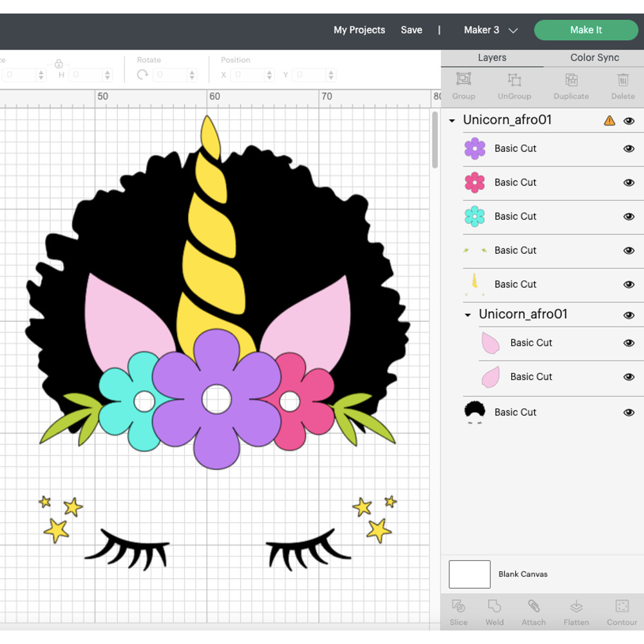Collapse the nested Unicorn_afro01 group

click(468, 314)
